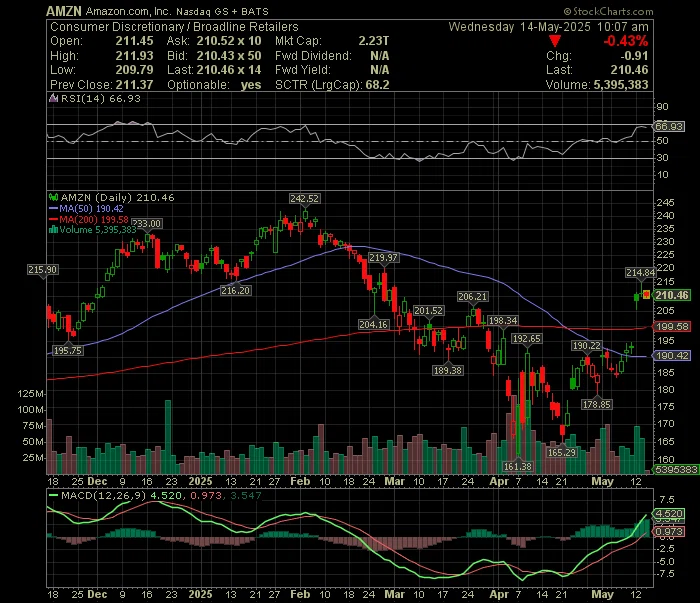Click the 190.22 price annotation
The image size is (700, 603).
[x=587, y=346]
